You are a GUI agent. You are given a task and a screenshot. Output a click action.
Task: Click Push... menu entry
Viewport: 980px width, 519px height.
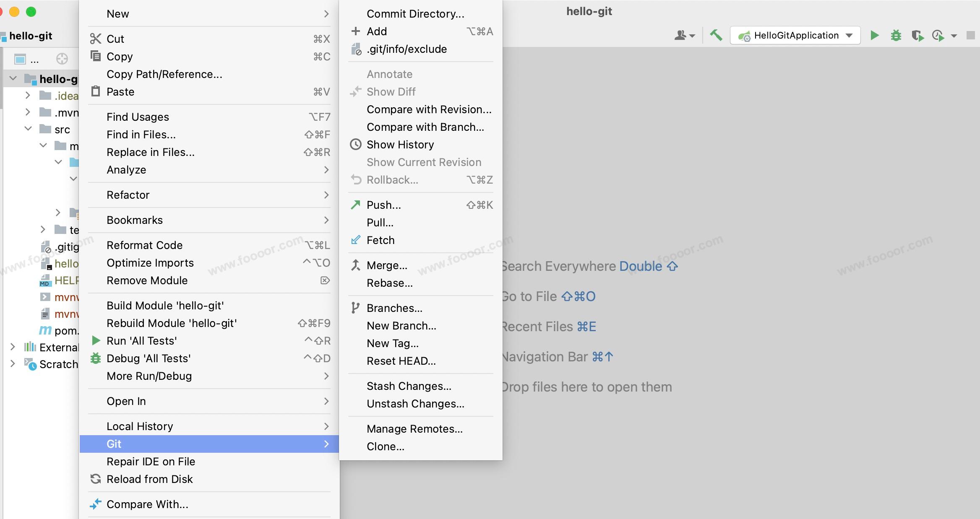(383, 205)
